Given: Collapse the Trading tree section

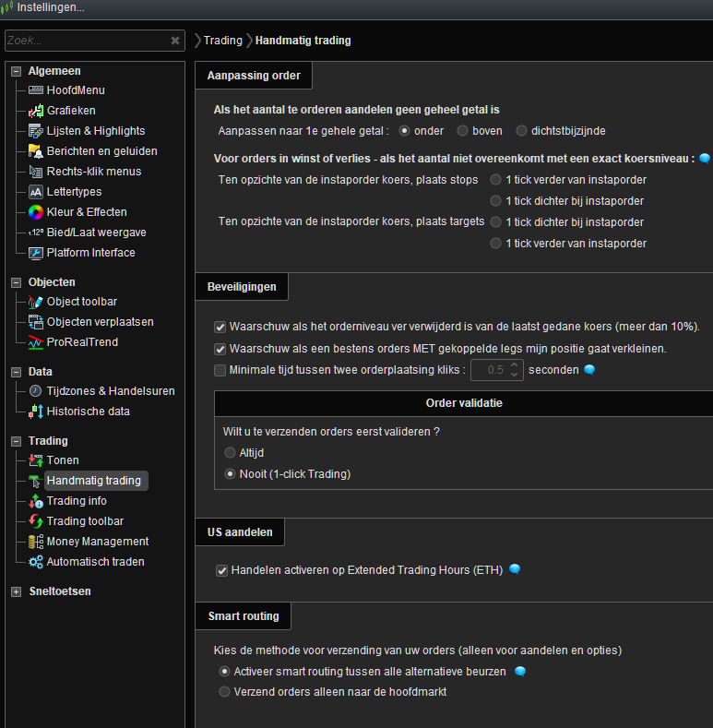Looking at the screenshot, I should (16, 441).
